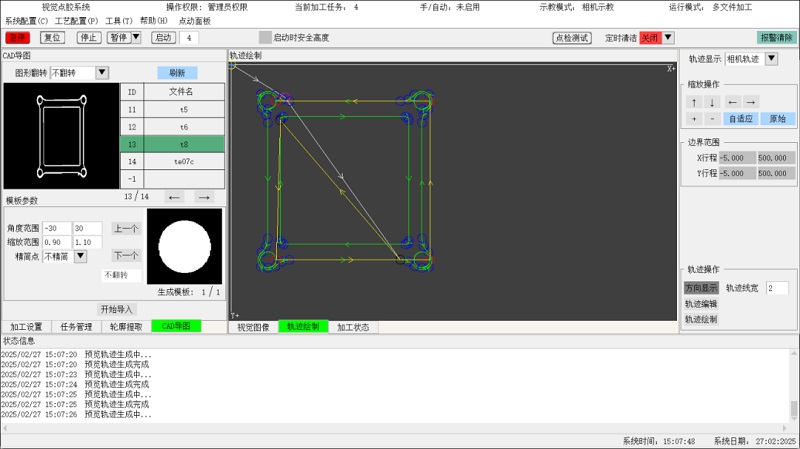This screenshot has height=449, width=800.
Task: Open 图形翻转 flip dropdown
Action: click(102, 72)
